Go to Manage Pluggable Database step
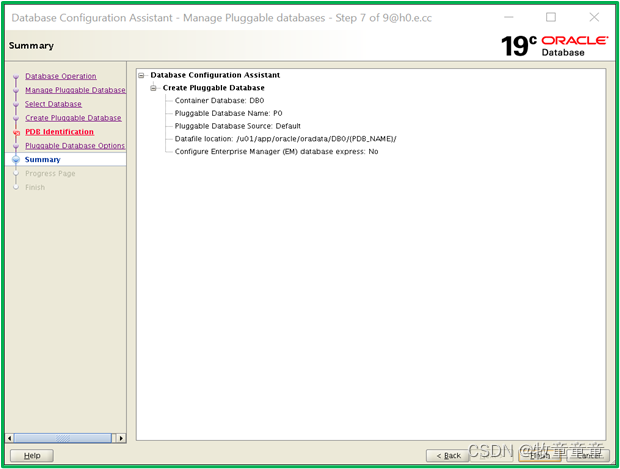Screen dimensions: 620x469 click(75, 90)
